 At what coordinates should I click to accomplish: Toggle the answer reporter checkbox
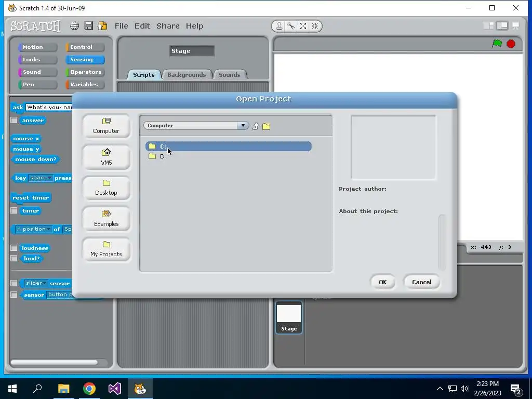click(14, 120)
